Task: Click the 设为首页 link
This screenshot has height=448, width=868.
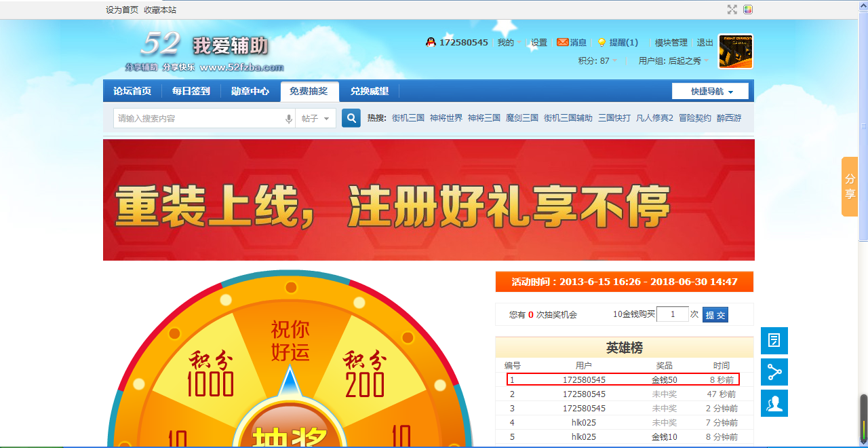Action: (122, 10)
